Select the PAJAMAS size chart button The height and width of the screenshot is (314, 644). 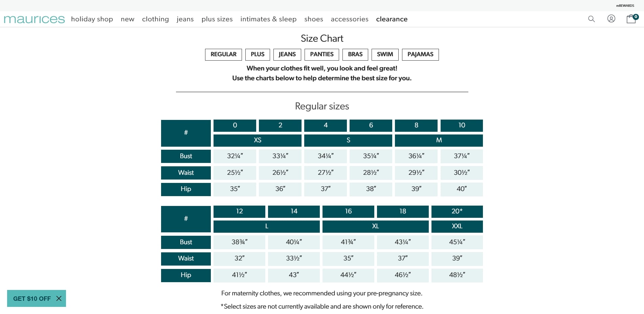[x=420, y=55]
